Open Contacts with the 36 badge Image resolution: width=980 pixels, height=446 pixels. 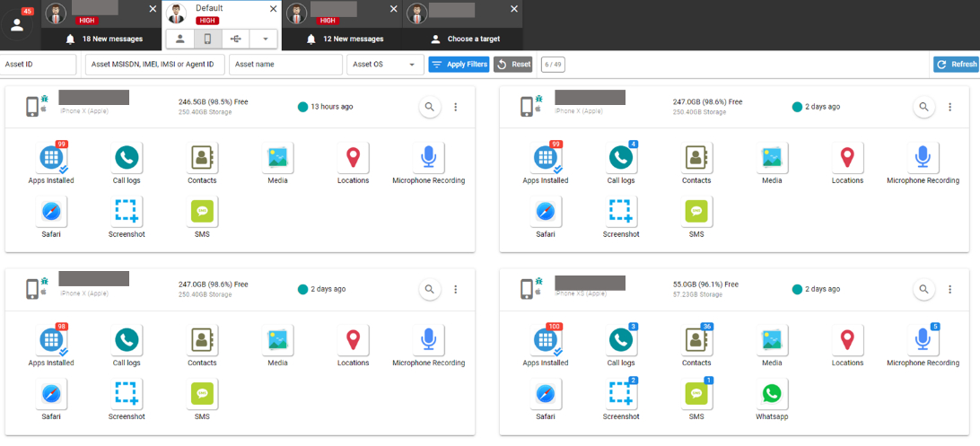(696, 340)
